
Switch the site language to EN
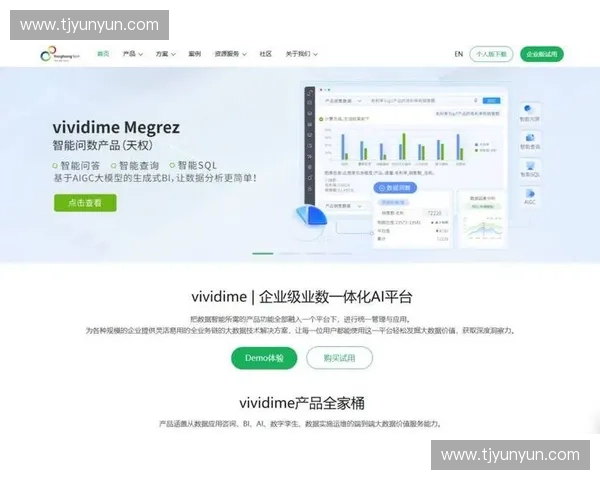(x=458, y=54)
